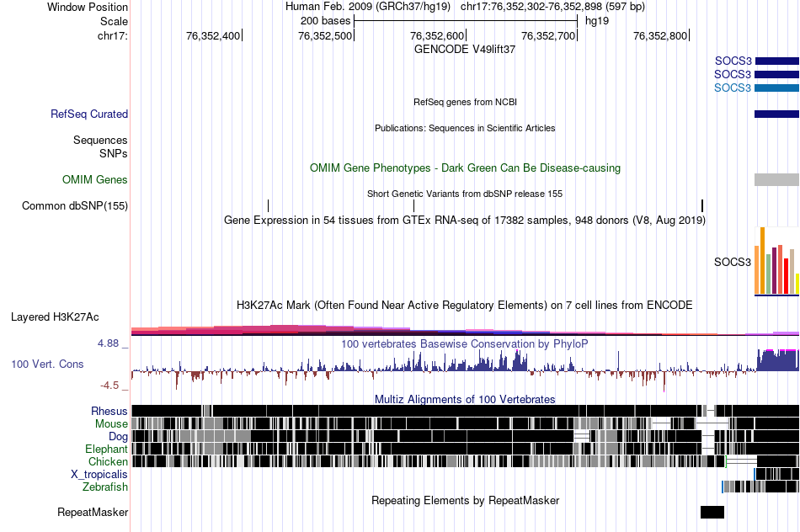The image size is (800, 532).
Task: Click the Chicken alignment label
Action: coord(108,461)
